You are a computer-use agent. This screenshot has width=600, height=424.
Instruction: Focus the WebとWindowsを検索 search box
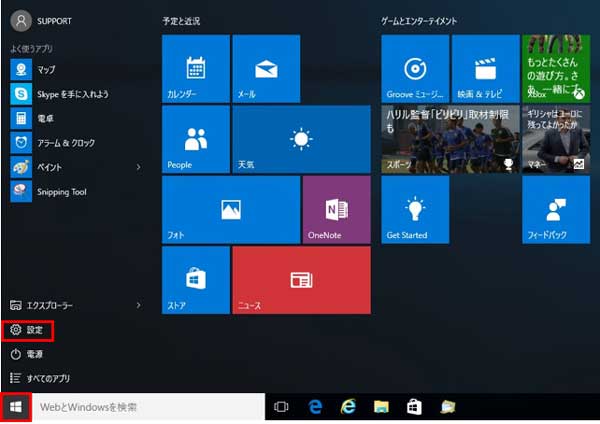148,407
